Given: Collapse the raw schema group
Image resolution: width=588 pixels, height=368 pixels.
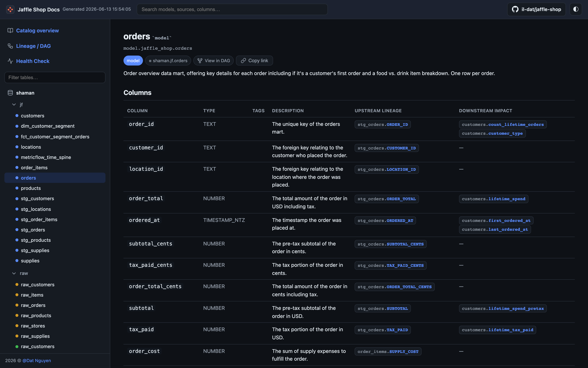Looking at the screenshot, I should (14, 273).
